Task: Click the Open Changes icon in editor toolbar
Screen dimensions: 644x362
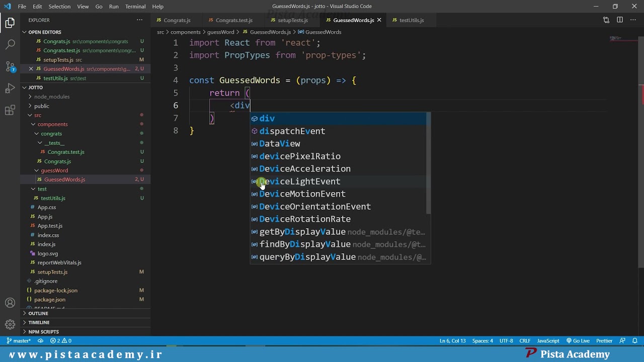Action: (x=606, y=20)
